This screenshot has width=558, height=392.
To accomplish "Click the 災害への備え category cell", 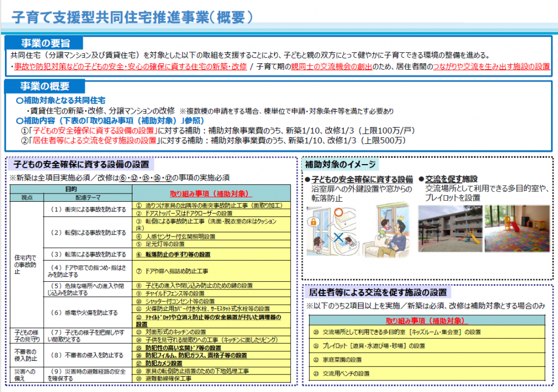I will click(x=27, y=375).
